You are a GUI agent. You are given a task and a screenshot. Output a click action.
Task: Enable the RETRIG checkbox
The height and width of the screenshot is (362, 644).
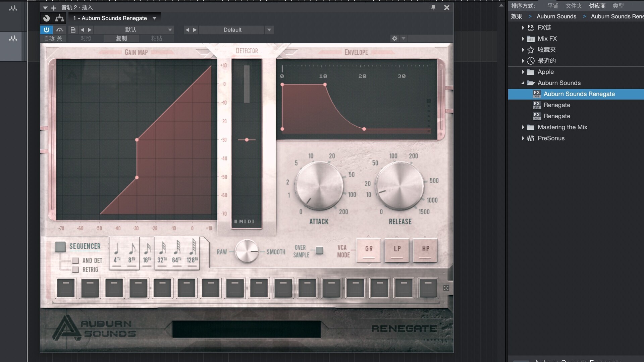click(75, 269)
